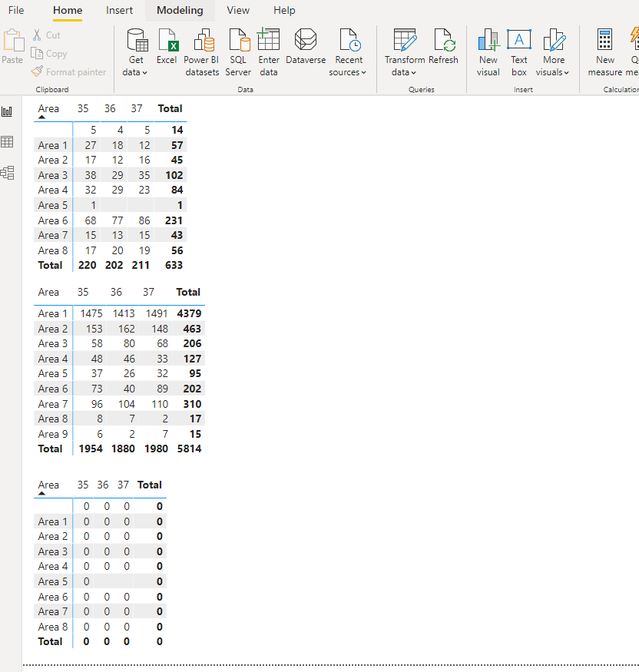
Task: Select grand total cell 633
Action: pyautogui.click(x=174, y=265)
